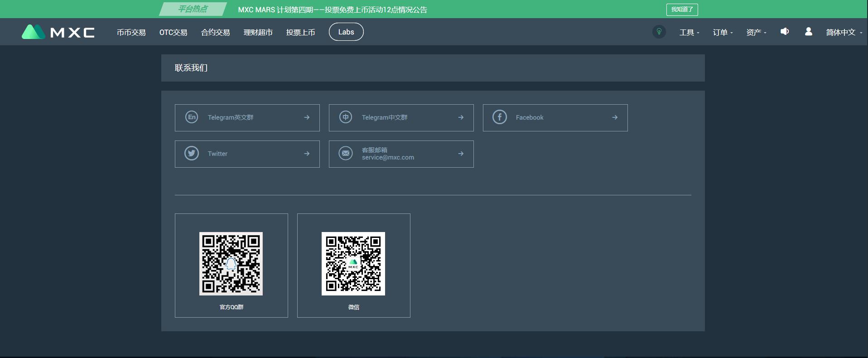Click the En circle icon for Telegram

click(x=192, y=117)
